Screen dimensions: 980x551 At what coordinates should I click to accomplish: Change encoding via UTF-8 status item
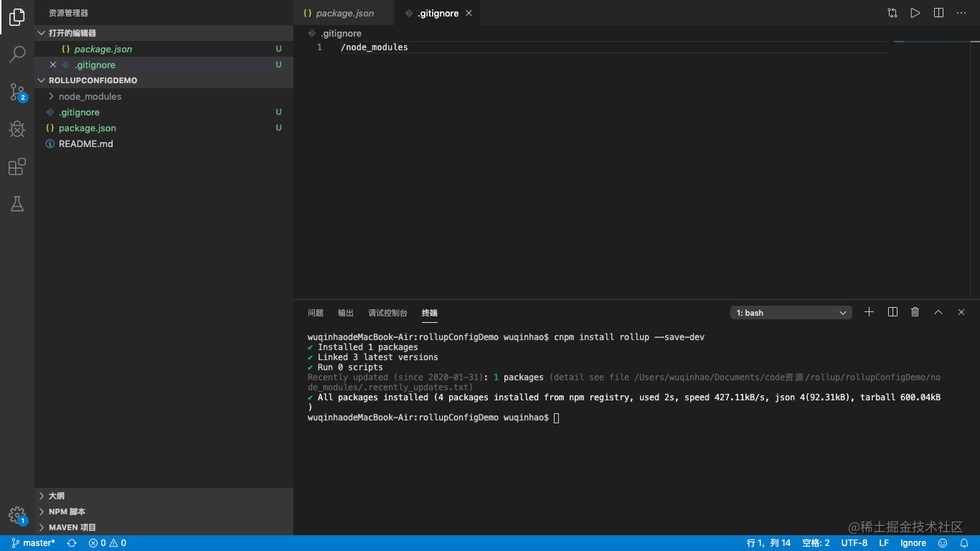tap(854, 543)
